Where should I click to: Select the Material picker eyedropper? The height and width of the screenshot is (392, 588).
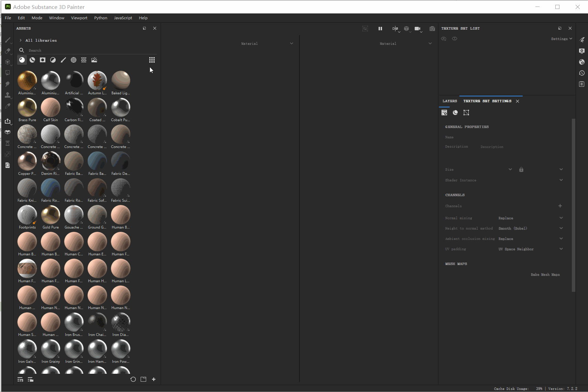pyautogui.click(x=8, y=106)
